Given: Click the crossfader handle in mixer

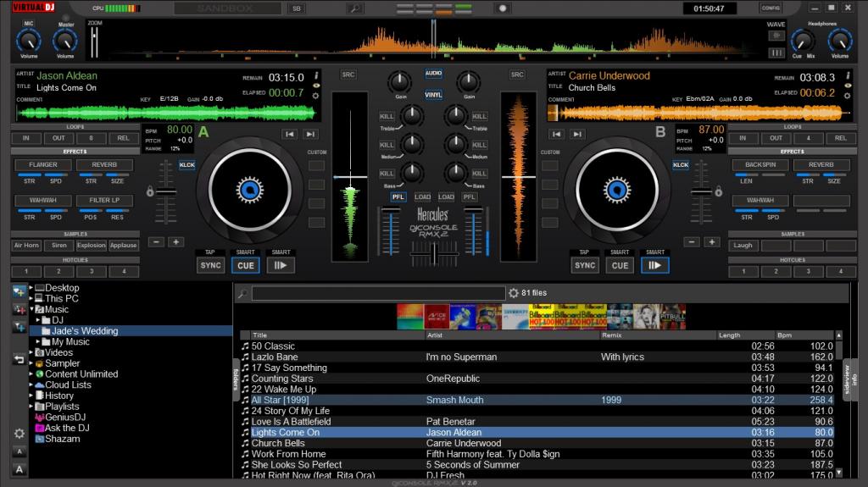Looking at the screenshot, I should click(434, 254).
